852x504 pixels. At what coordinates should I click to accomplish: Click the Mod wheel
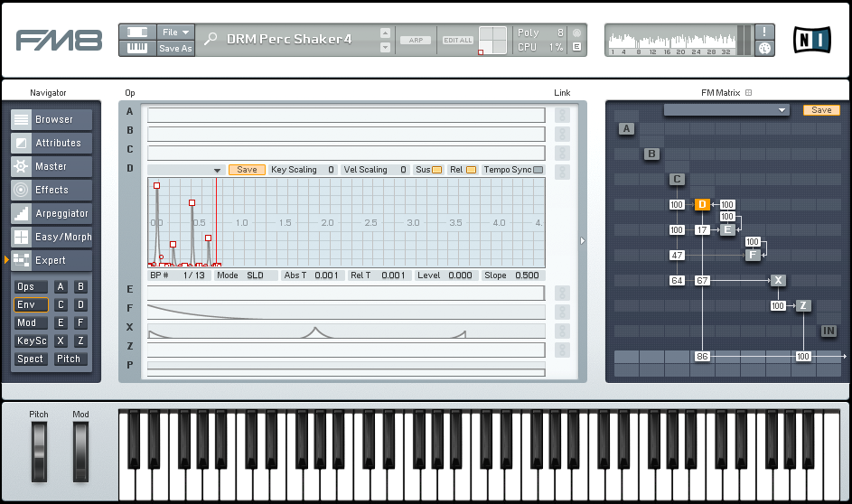(x=80, y=452)
